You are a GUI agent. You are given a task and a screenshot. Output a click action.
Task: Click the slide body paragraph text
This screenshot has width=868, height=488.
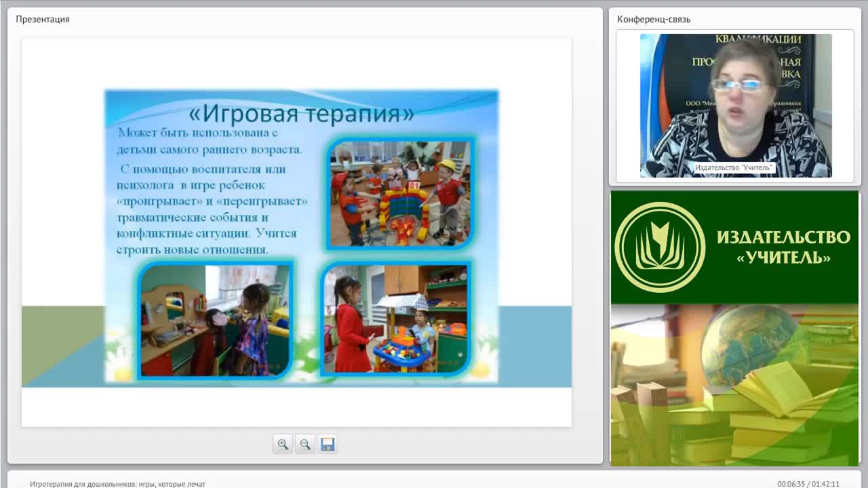click(212, 191)
